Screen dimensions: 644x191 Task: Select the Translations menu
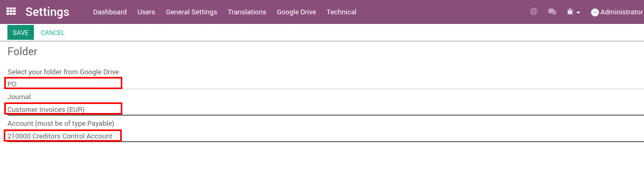[x=247, y=12]
